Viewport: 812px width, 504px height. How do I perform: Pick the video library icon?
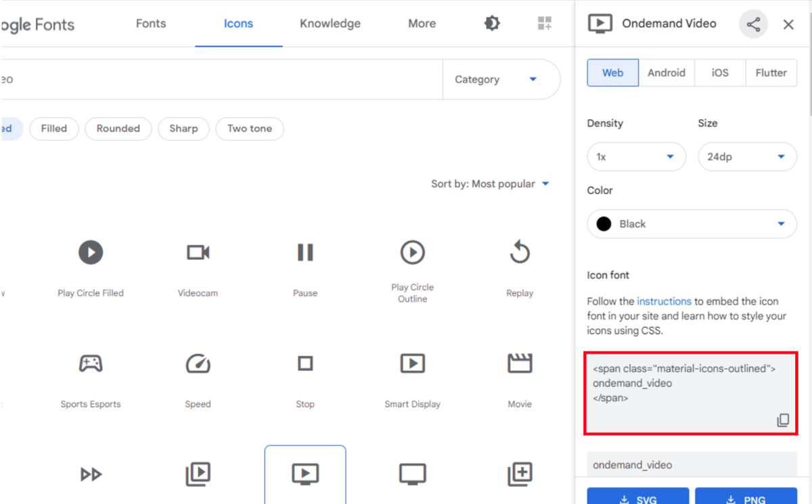click(x=198, y=474)
